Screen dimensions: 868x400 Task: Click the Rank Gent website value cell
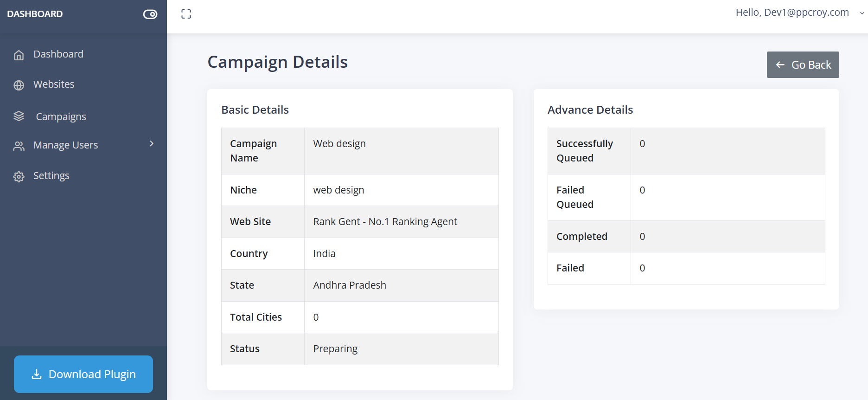point(401,222)
